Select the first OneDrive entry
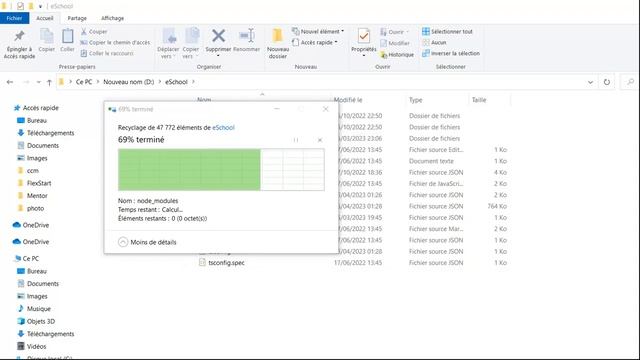The height and width of the screenshot is (360, 640). point(36,225)
